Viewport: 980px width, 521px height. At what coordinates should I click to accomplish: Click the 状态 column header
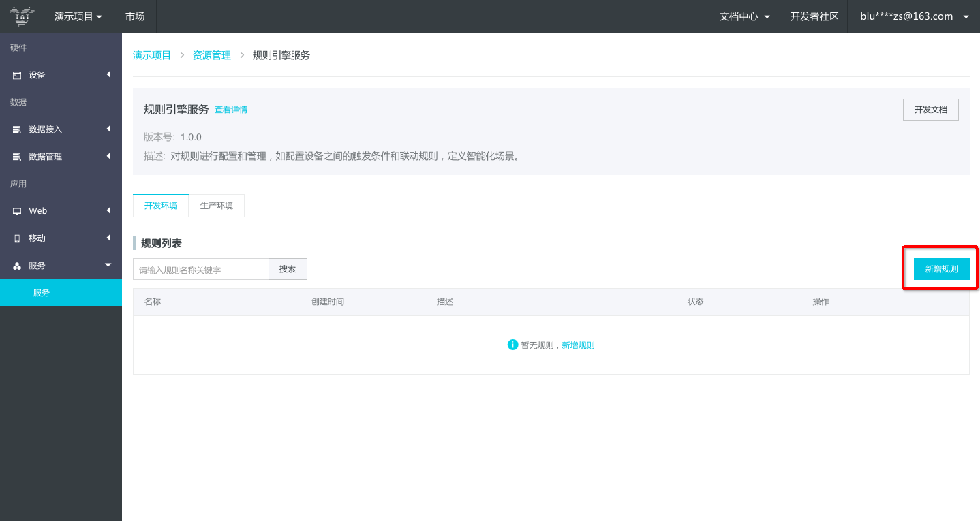696,302
